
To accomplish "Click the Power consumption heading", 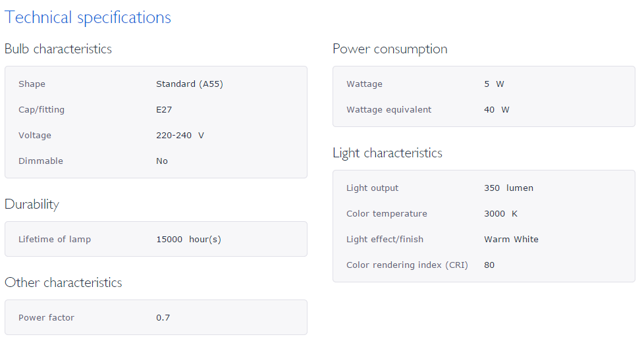I will pos(390,49).
